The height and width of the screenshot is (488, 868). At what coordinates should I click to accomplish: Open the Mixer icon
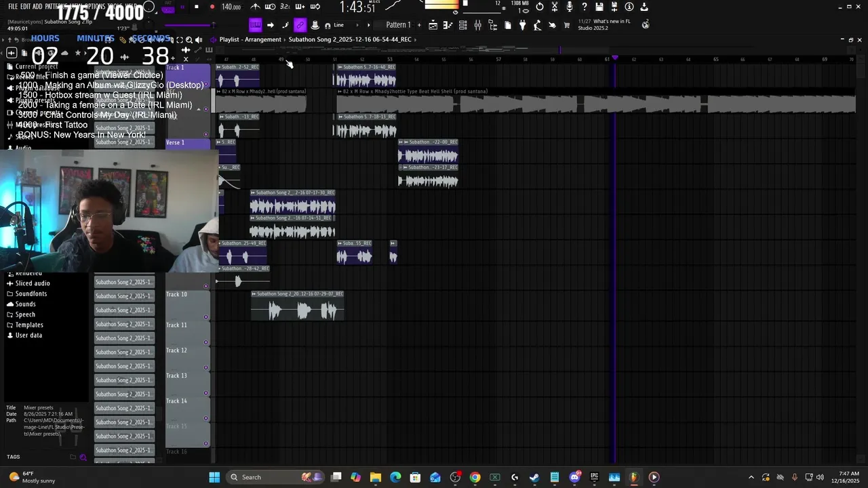tap(477, 25)
